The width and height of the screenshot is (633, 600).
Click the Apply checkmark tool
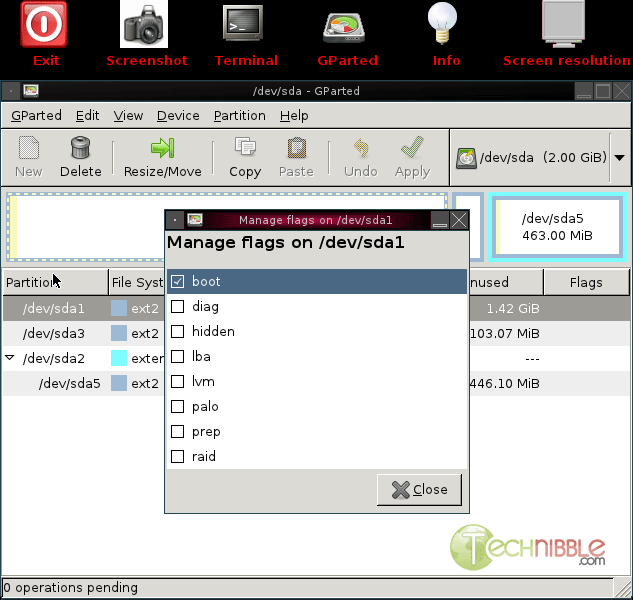coord(413,157)
